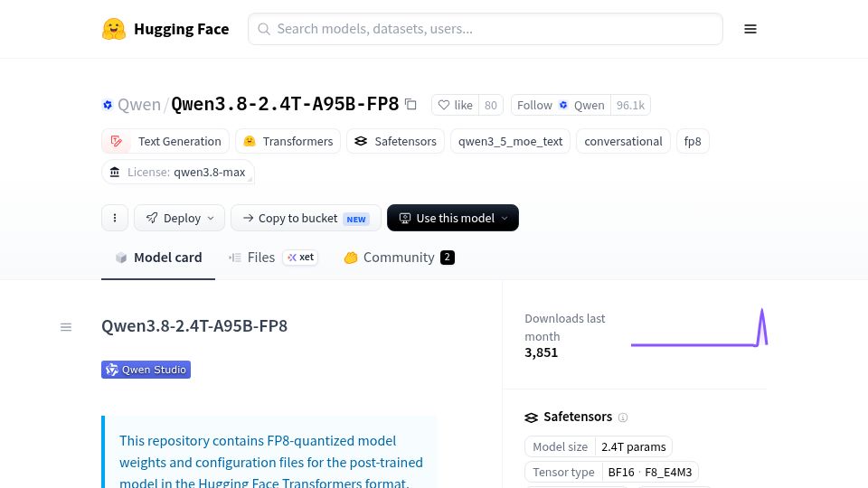Click the Safetensors tag
This screenshot has width=868, height=488.
pyautogui.click(x=395, y=141)
